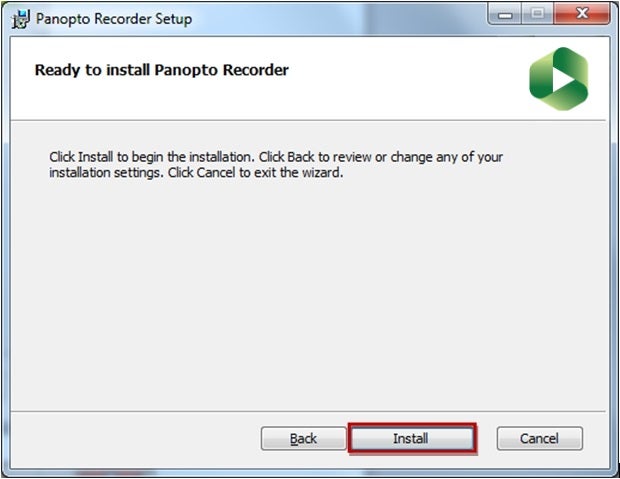Exit the wizard using the Cancel button

click(x=539, y=438)
